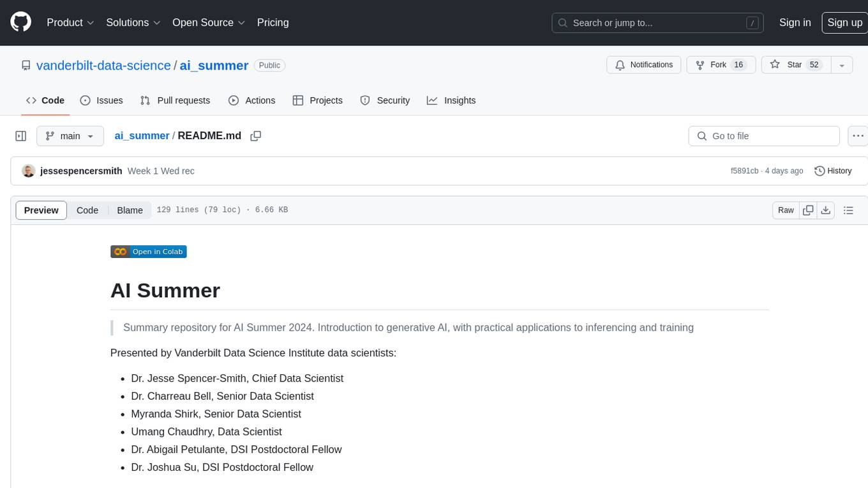Select the Preview view
This screenshot has height=488, width=868.
[x=41, y=210]
